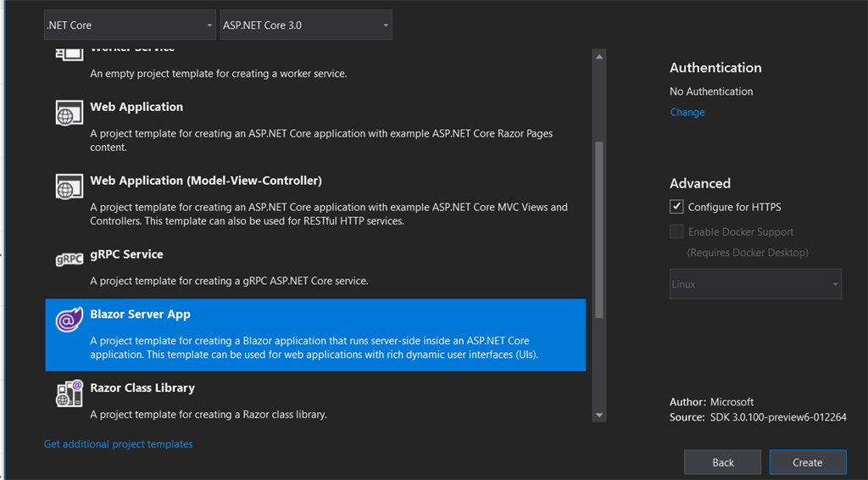Screen dimensions: 868x480
Task: Click the SDK 3.0.100-preview6-012264 source text
Action: (x=778, y=417)
